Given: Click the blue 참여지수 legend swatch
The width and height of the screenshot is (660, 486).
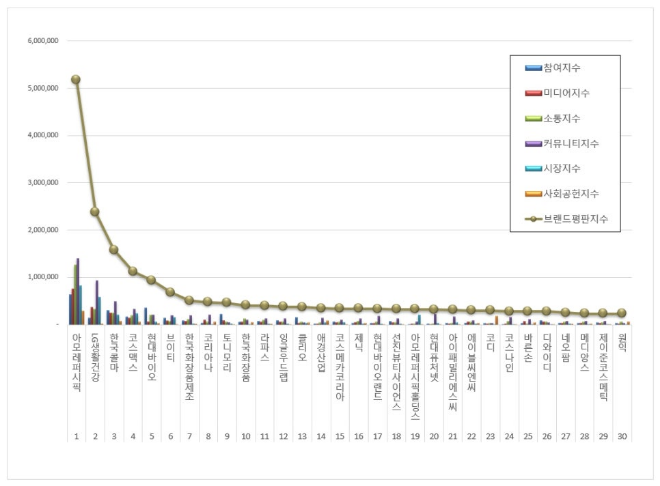Looking at the screenshot, I should (534, 68).
